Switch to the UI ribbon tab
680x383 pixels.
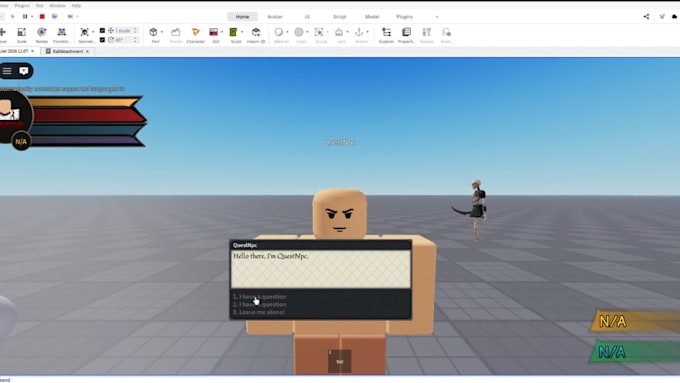(x=307, y=16)
